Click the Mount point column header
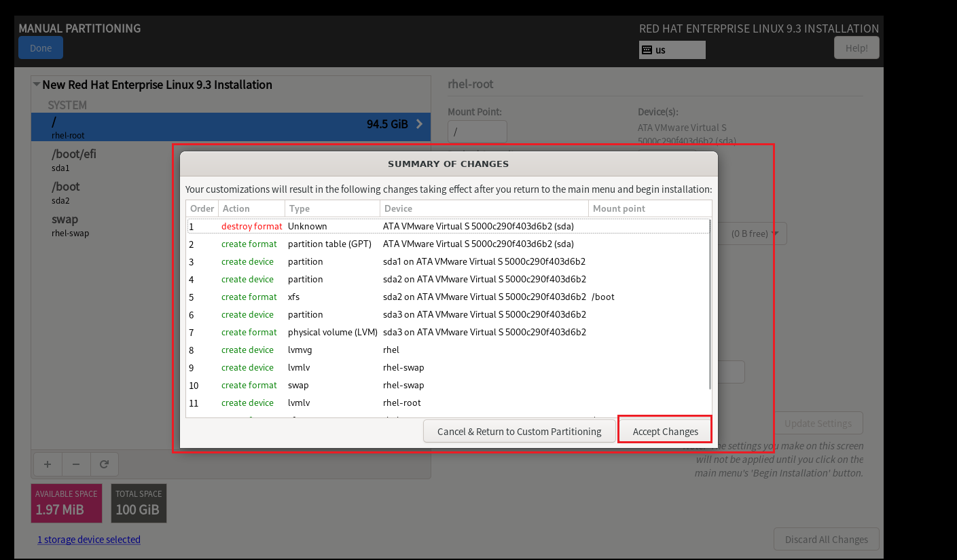The image size is (957, 560). [x=650, y=208]
